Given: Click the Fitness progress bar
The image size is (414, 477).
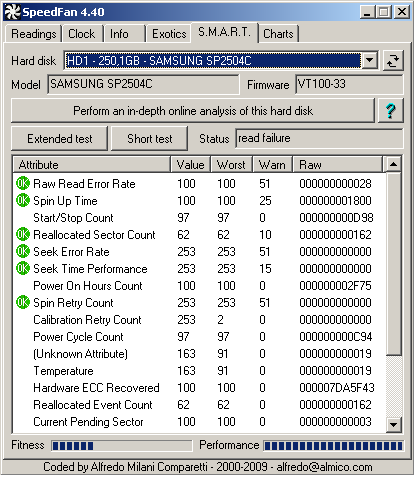Looking at the screenshot, I should pos(122,446).
